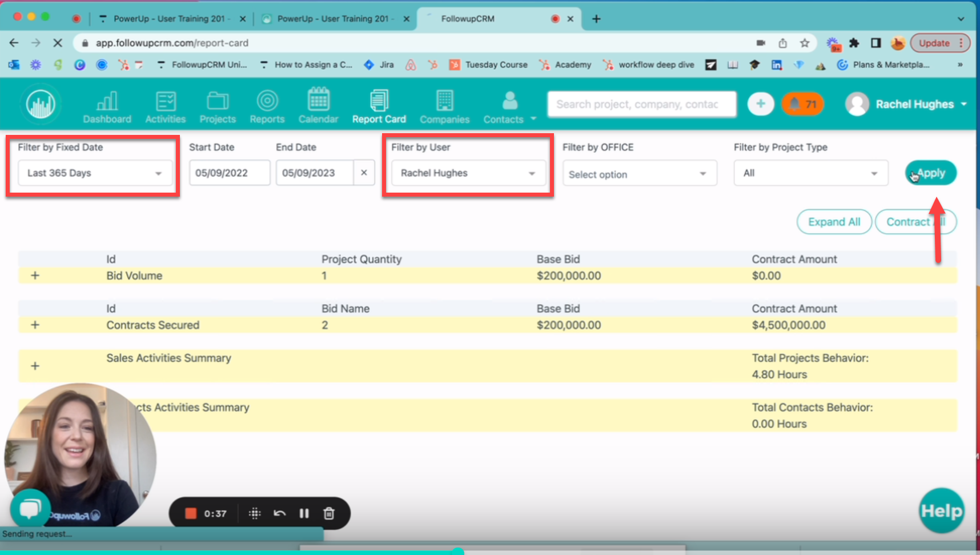Open the Filter by Fixed Date dropdown
This screenshot has width=980, height=555.
(x=95, y=173)
